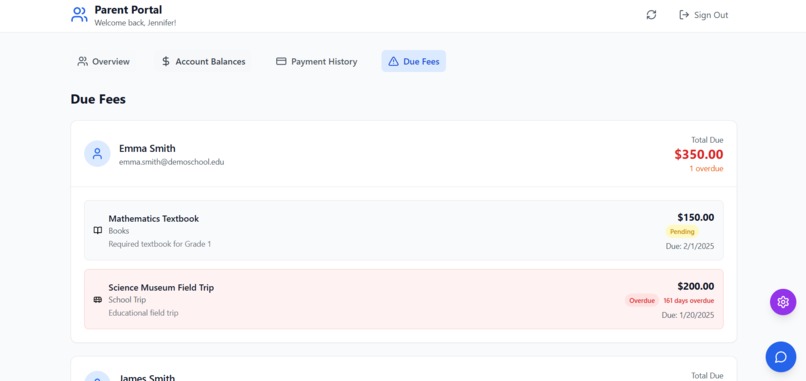The width and height of the screenshot is (806, 381).
Task: Click the 'School Trip' category label
Action: pos(127,300)
